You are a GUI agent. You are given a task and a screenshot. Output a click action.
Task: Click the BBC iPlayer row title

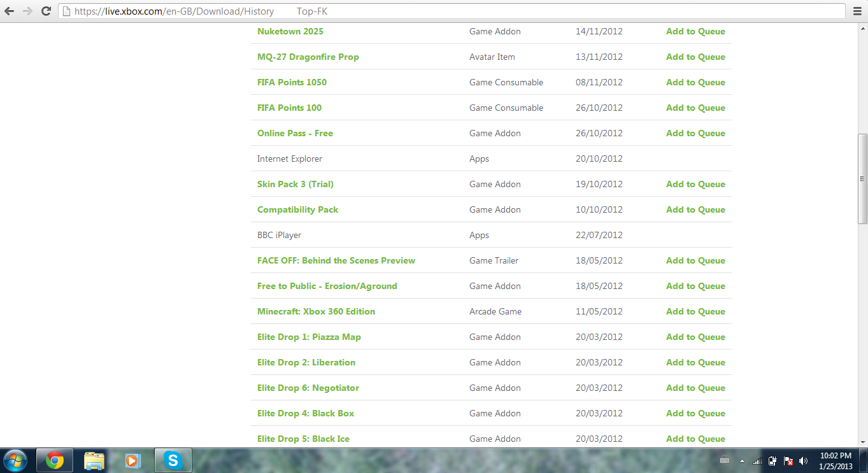click(x=279, y=235)
